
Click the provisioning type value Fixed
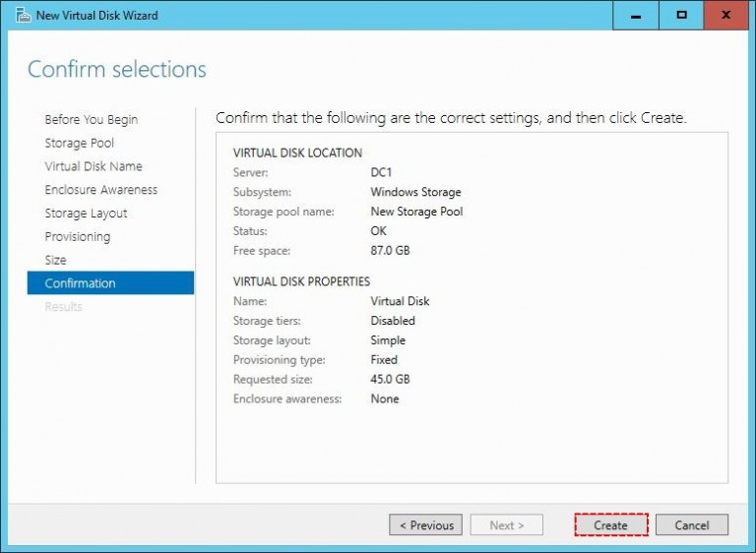384,360
